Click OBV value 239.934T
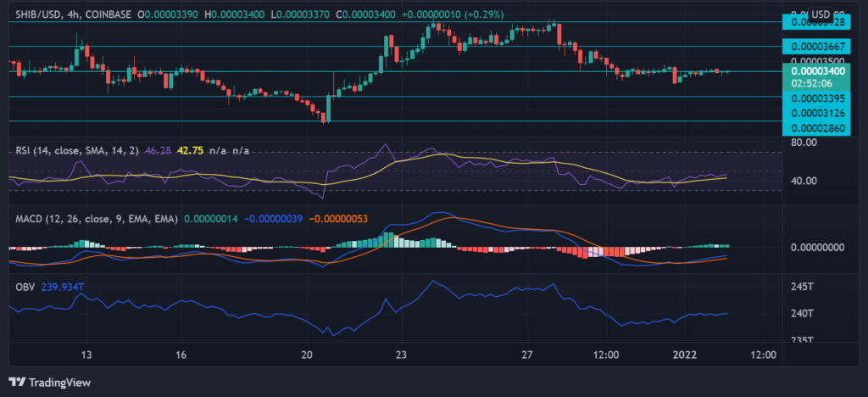Screen dimensions: 868x397 point(63,287)
